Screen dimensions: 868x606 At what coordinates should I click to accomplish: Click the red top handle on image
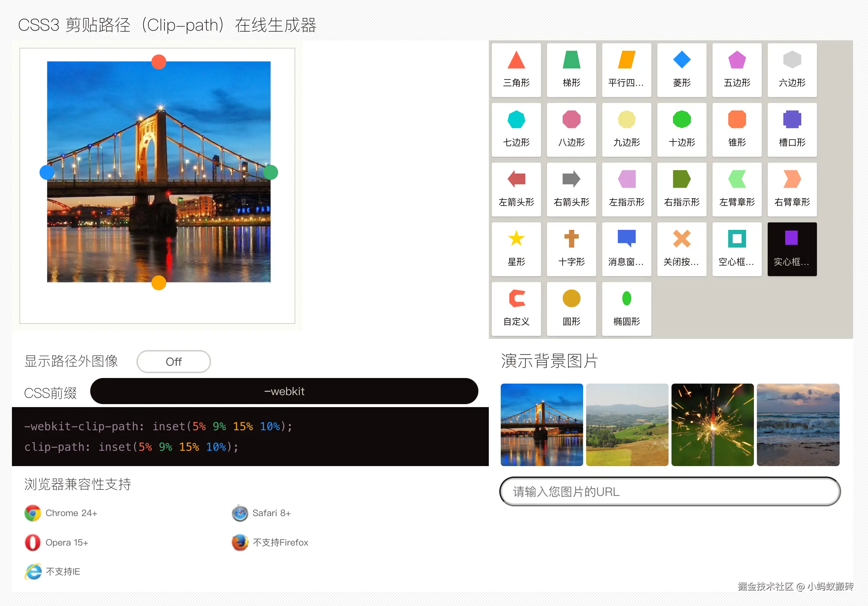point(159,62)
